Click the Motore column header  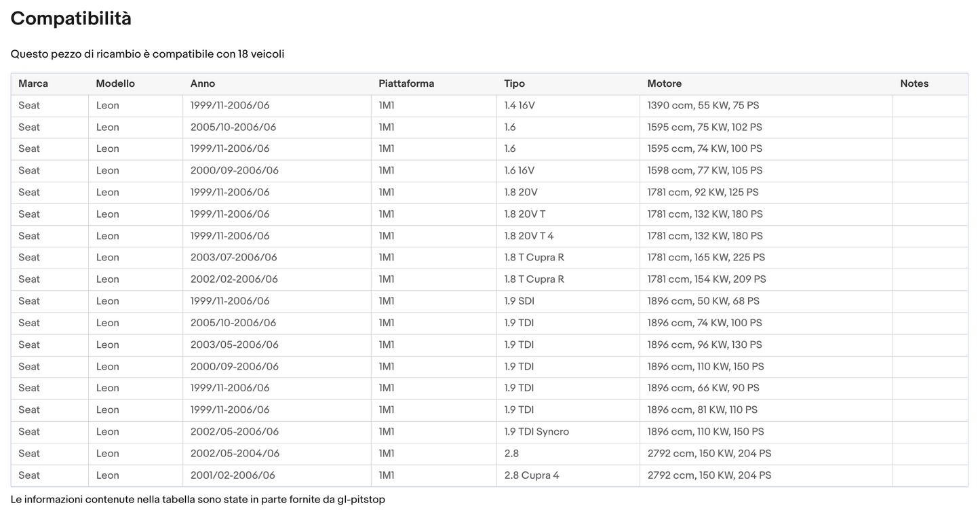coord(665,83)
